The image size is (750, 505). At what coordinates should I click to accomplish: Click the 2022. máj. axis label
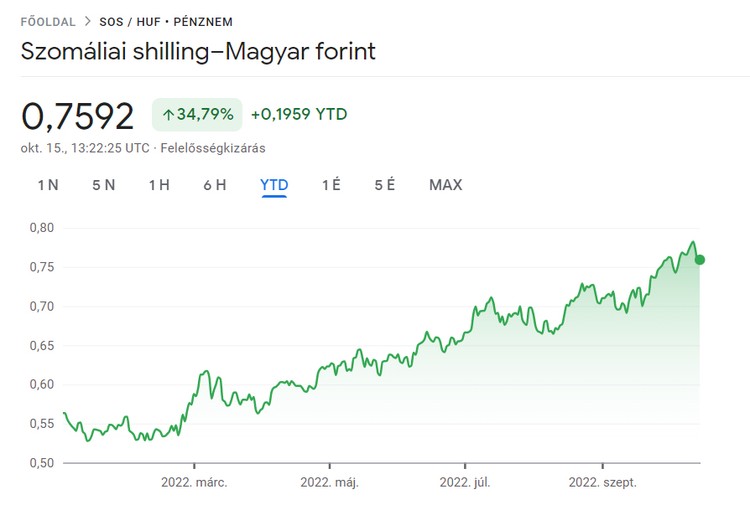click(329, 482)
